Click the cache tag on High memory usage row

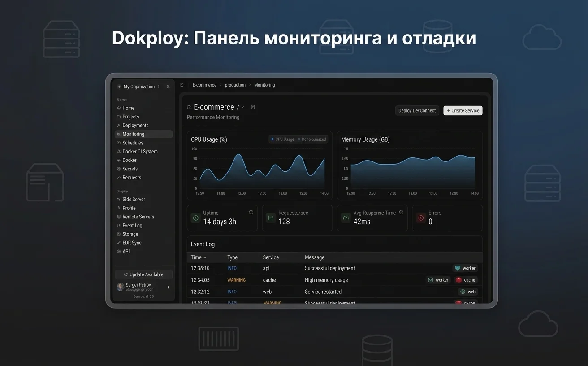pos(466,280)
